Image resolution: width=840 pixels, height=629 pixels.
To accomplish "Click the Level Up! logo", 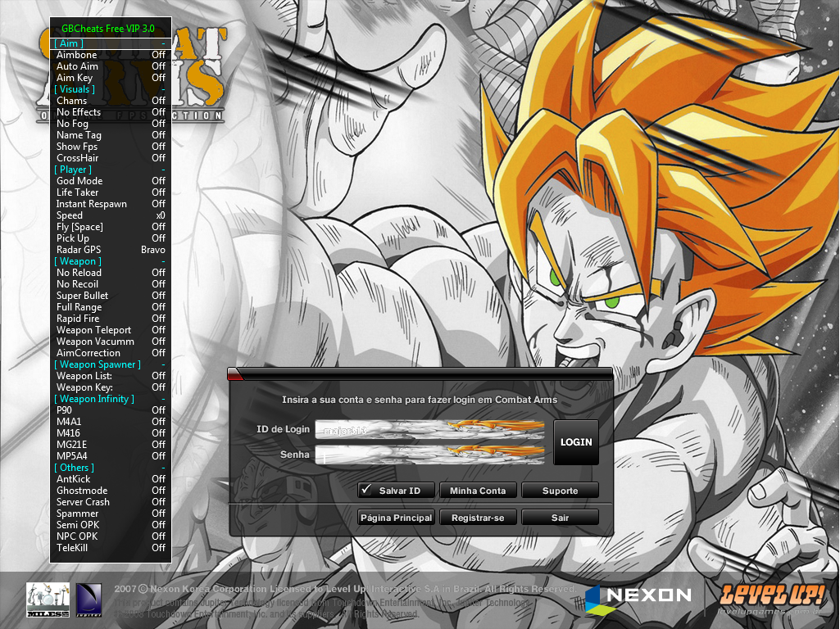I will 772,599.
